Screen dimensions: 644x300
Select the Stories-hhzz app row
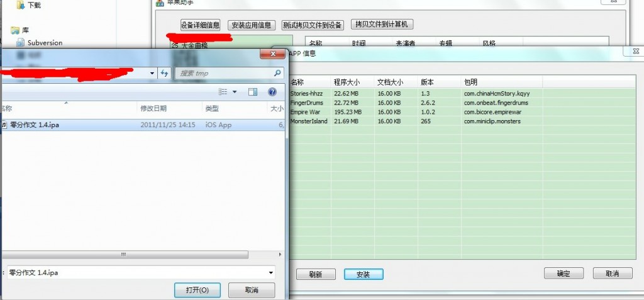(462, 93)
